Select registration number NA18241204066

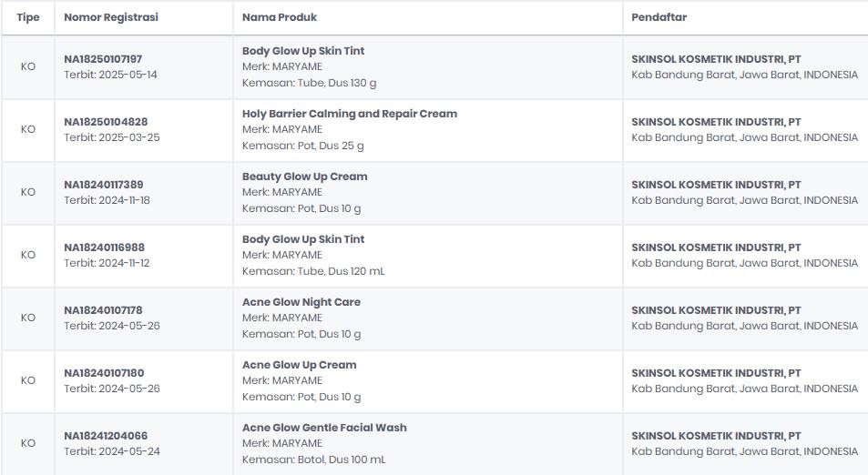click(x=106, y=436)
